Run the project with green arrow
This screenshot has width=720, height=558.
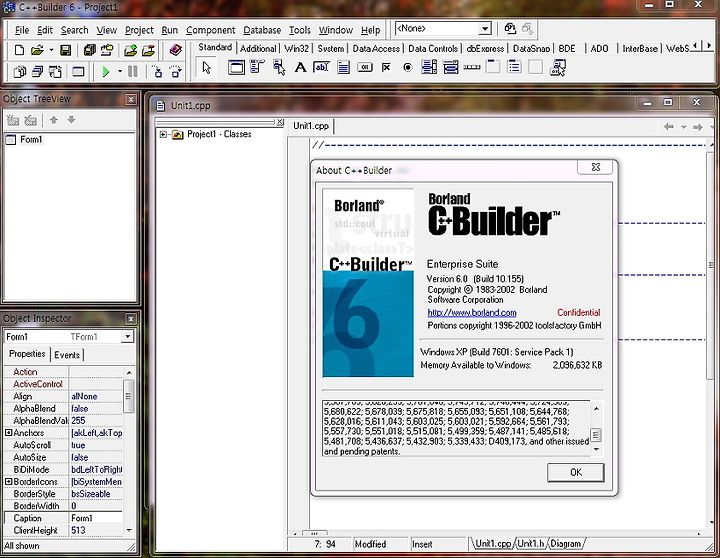(106, 72)
